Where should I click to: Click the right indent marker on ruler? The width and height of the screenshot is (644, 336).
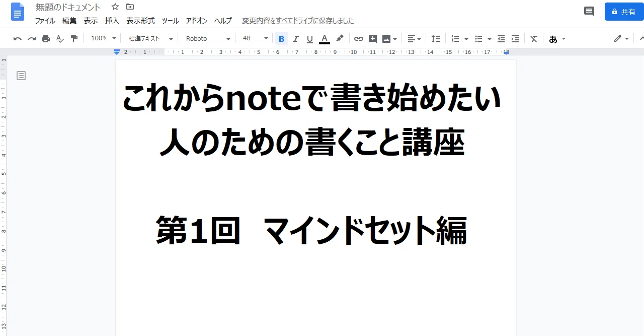506,52
